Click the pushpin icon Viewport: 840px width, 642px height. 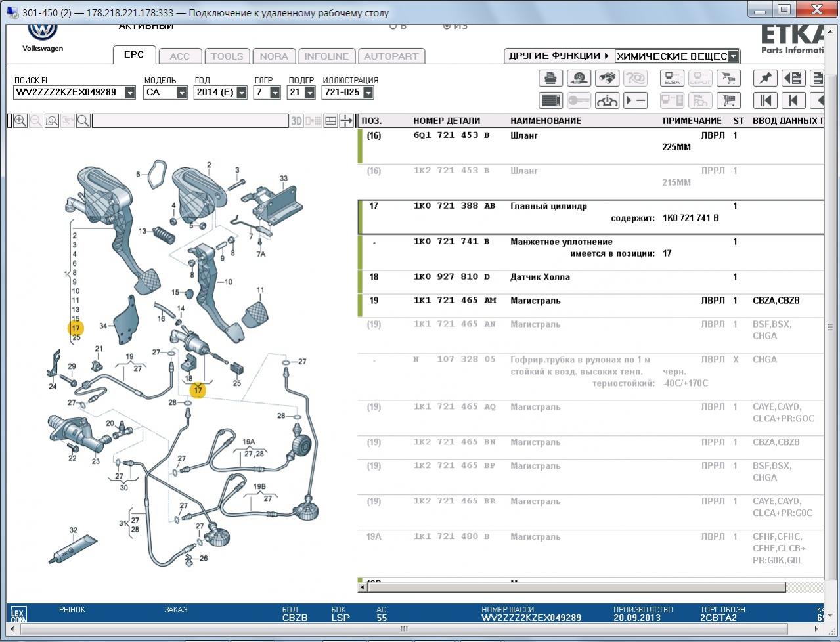click(x=765, y=78)
